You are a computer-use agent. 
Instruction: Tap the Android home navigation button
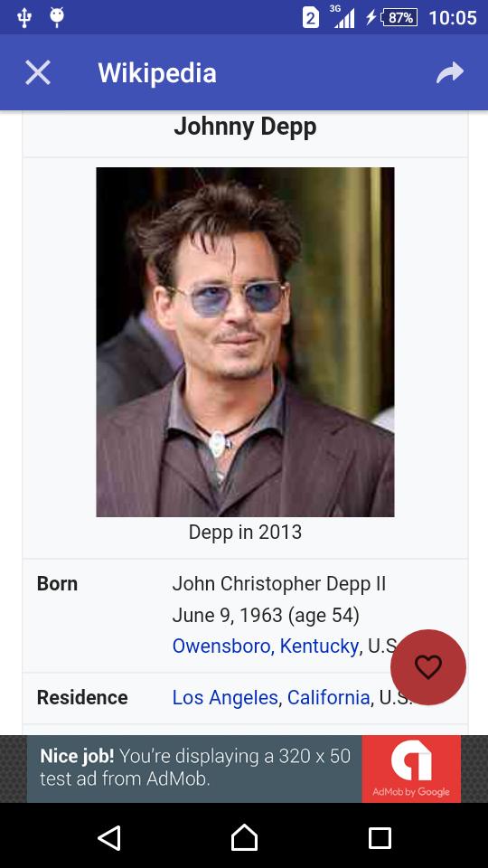pyautogui.click(x=244, y=837)
